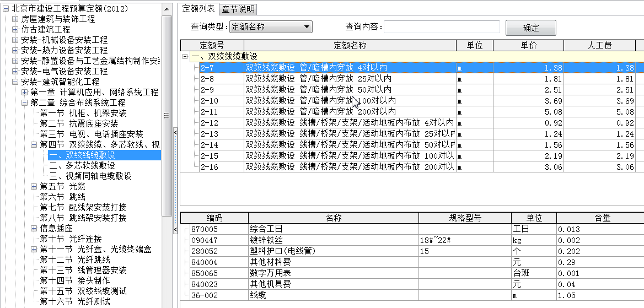This screenshot has height=308, width=644.
Task: Select 第十三节 线管理器安装
Action: point(83,270)
